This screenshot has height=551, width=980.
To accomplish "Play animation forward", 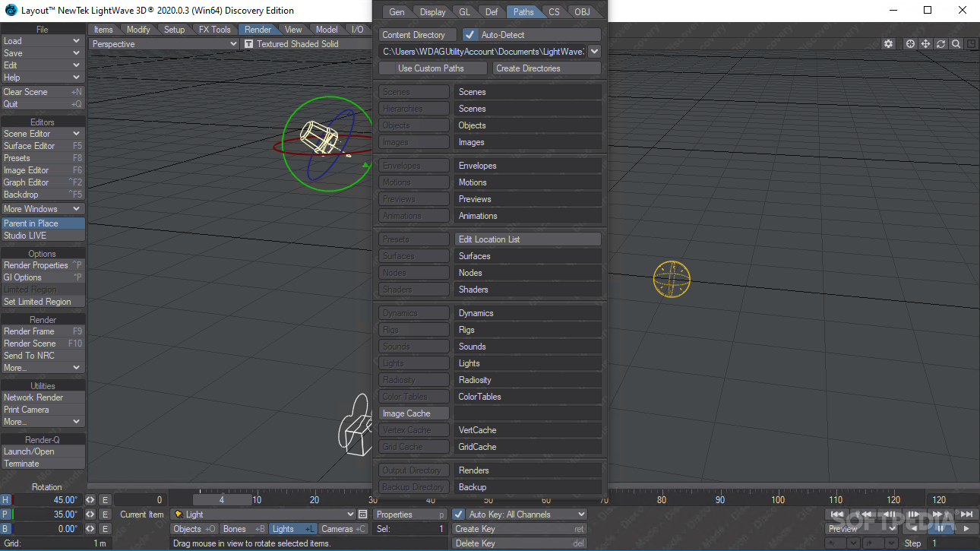I will (x=966, y=528).
